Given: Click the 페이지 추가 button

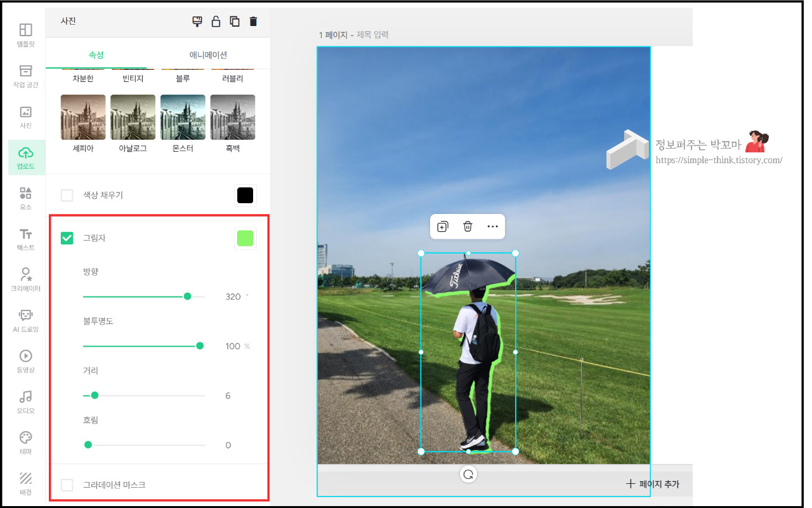Looking at the screenshot, I should tap(652, 484).
